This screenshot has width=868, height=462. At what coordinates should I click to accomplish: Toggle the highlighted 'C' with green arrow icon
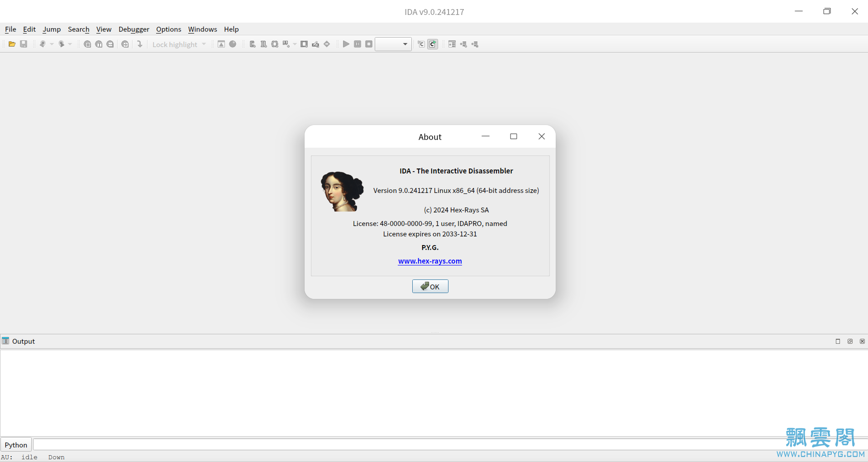pyautogui.click(x=433, y=44)
